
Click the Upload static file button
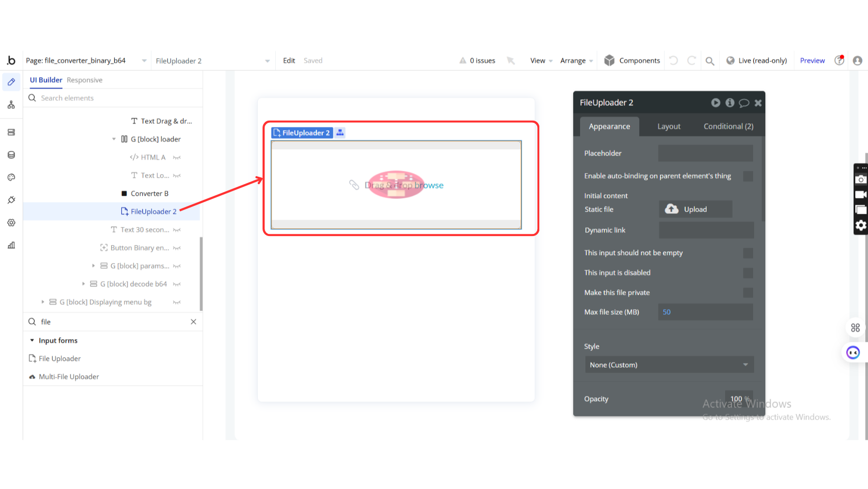pos(695,209)
